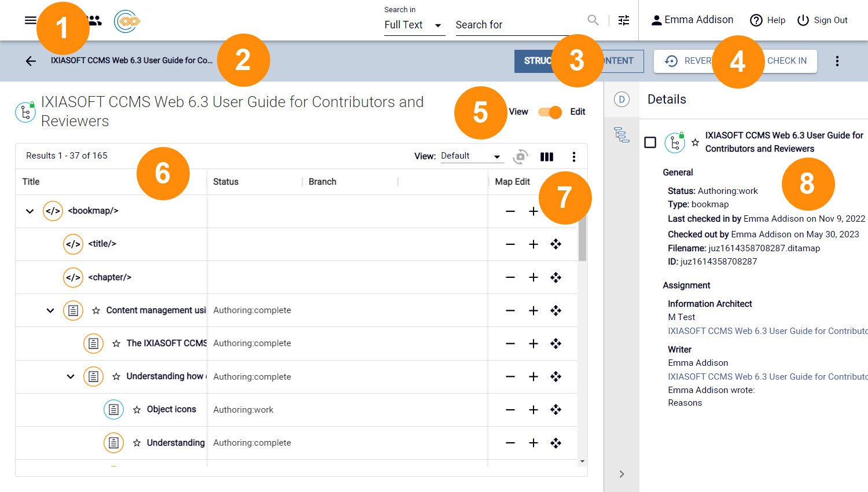Click the move icon in Understanding how row
Viewport: 868px width, 492px height.
pos(556,377)
